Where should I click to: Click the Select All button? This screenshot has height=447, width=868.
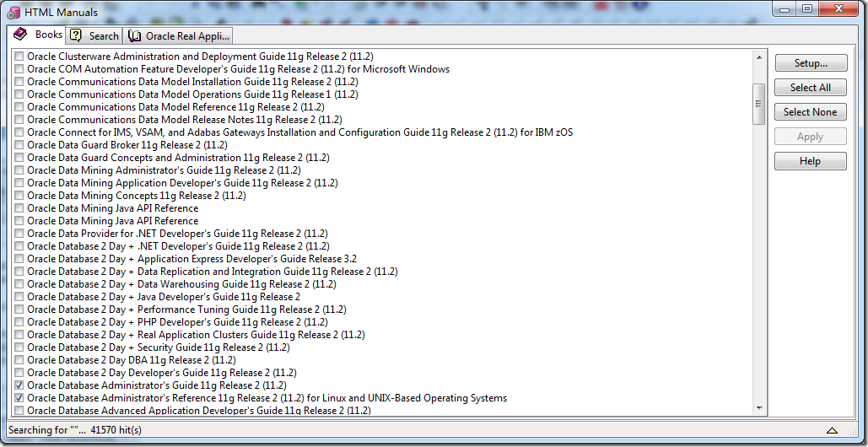click(811, 88)
